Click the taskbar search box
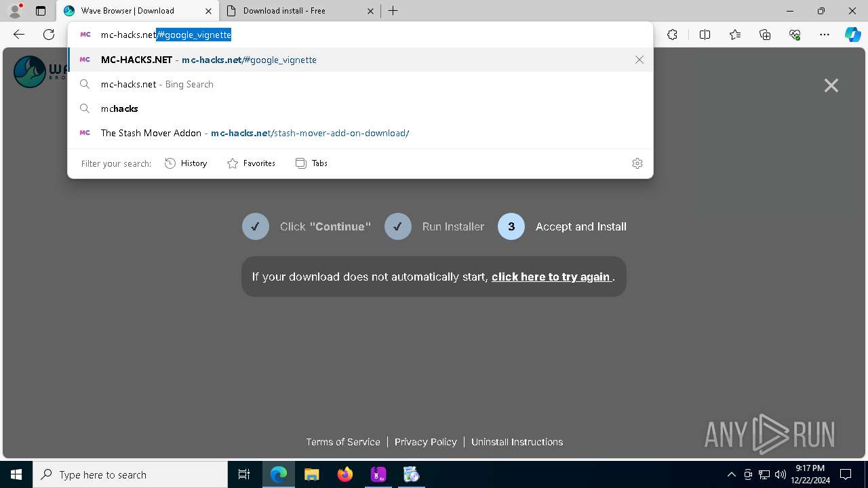Image resolution: width=868 pixels, height=488 pixels. (x=130, y=474)
